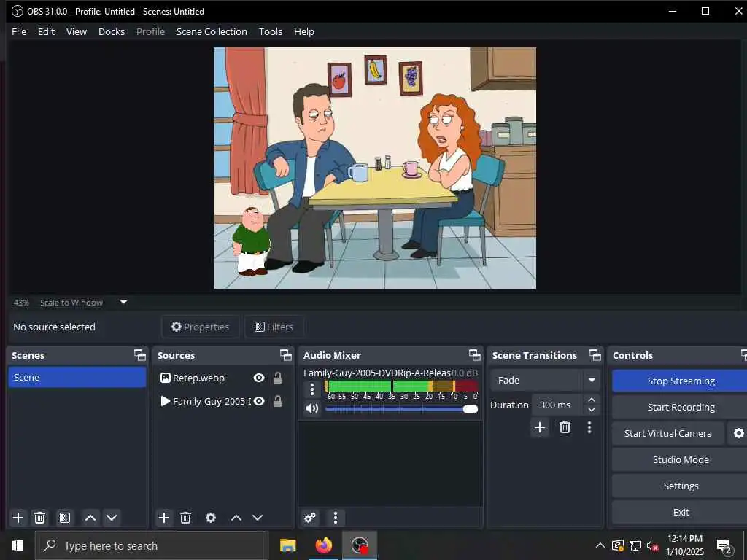
Task: Click Start Virtual Camera button
Action: [668, 433]
